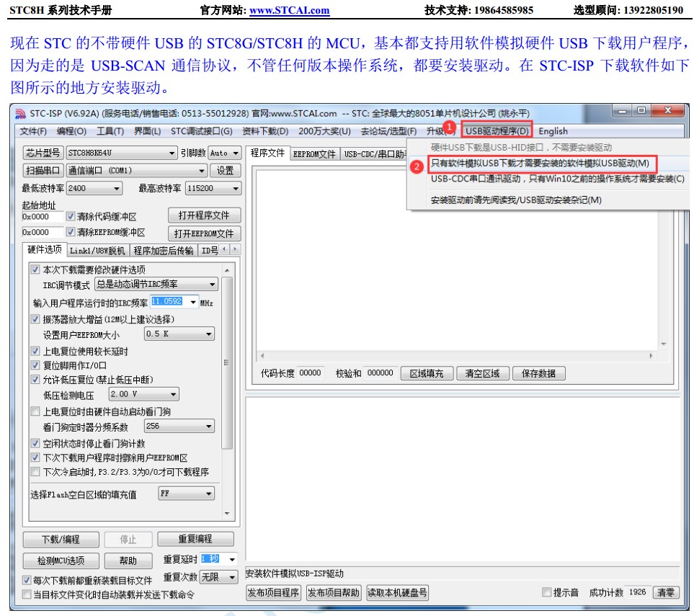
Task: Toggle 复位脚用作I/O口 checkbox
Action: [x=35, y=365]
